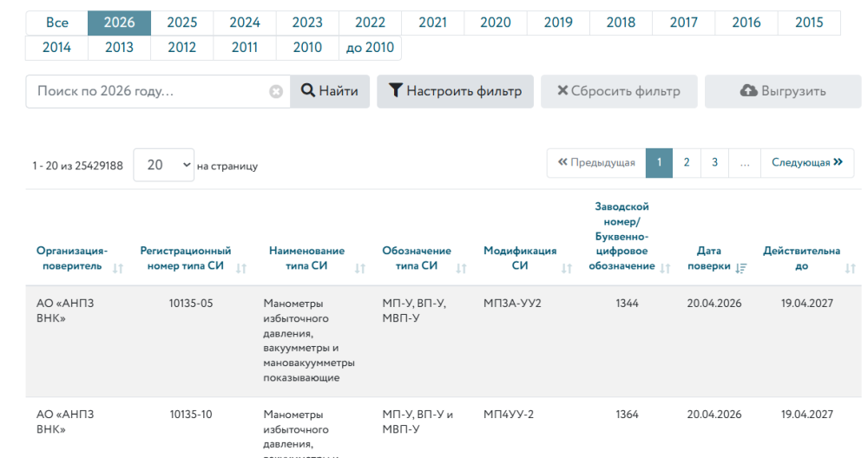Click the sort icon for Организация-поверитель column

click(x=118, y=270)
